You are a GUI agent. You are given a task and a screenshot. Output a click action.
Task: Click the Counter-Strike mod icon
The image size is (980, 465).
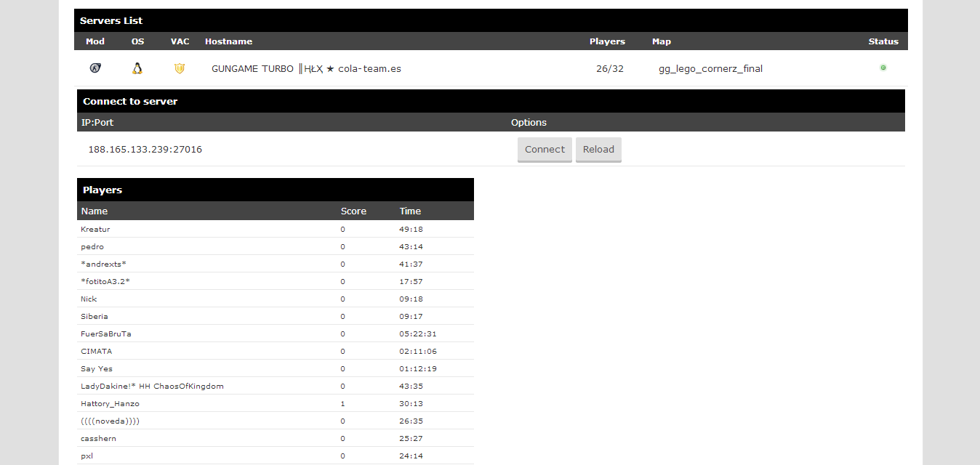coord(95,68)
